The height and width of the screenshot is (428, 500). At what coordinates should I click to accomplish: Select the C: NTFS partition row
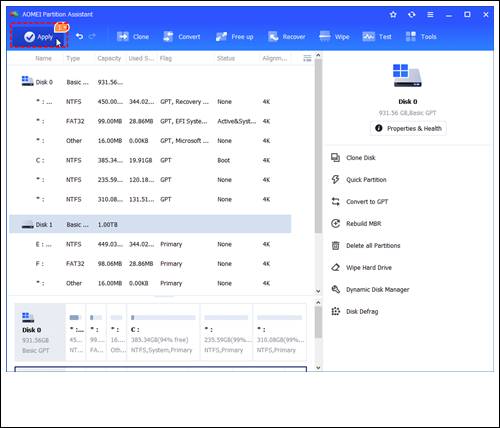(x=150, y=160)
